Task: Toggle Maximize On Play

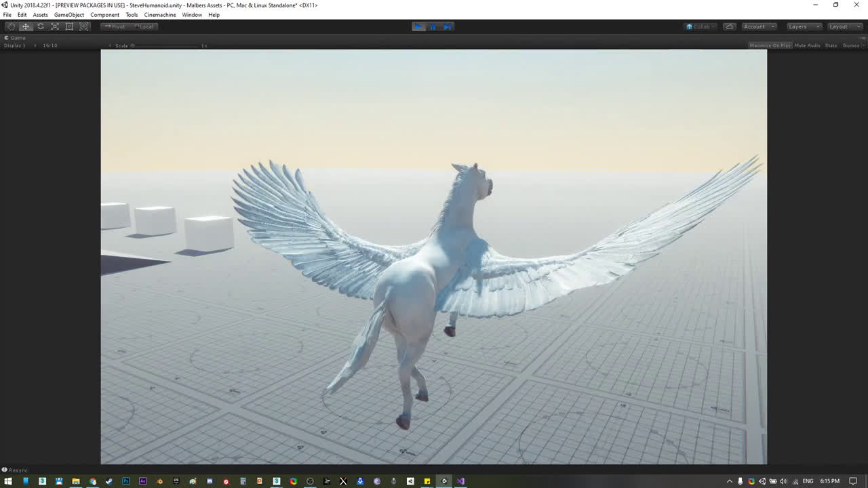Action: (x=770, y=45)
